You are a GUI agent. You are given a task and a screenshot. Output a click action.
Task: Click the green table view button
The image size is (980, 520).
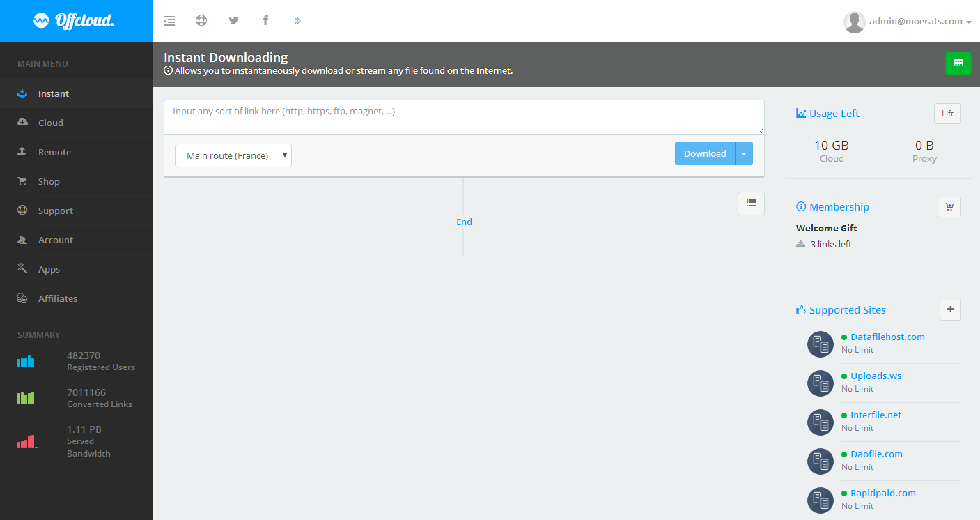(958, 63)
